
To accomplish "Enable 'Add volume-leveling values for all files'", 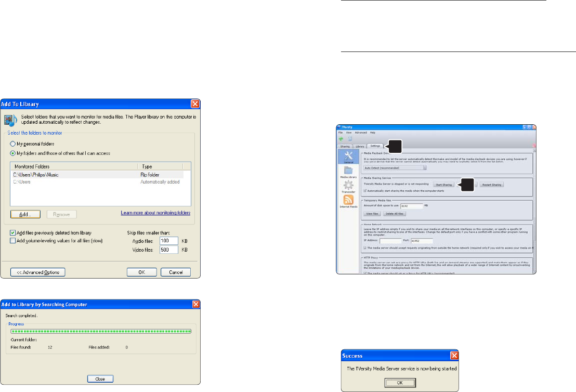I will (x=13, y=241).
